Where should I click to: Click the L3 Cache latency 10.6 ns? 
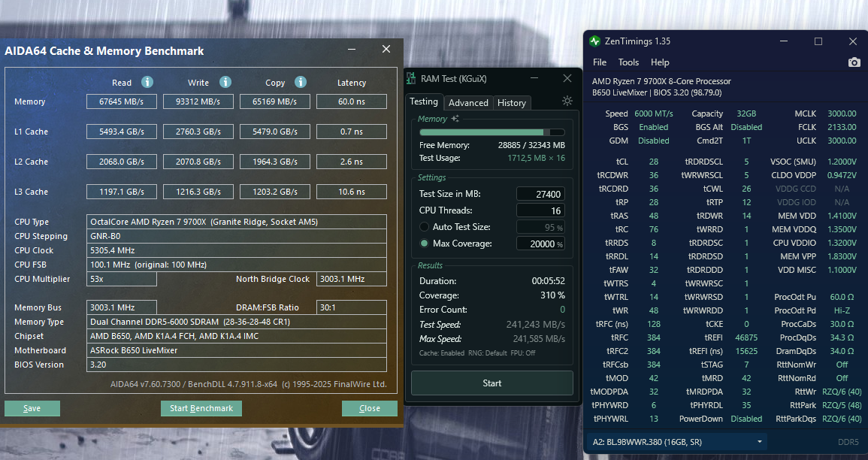click(x=352, y=192)
